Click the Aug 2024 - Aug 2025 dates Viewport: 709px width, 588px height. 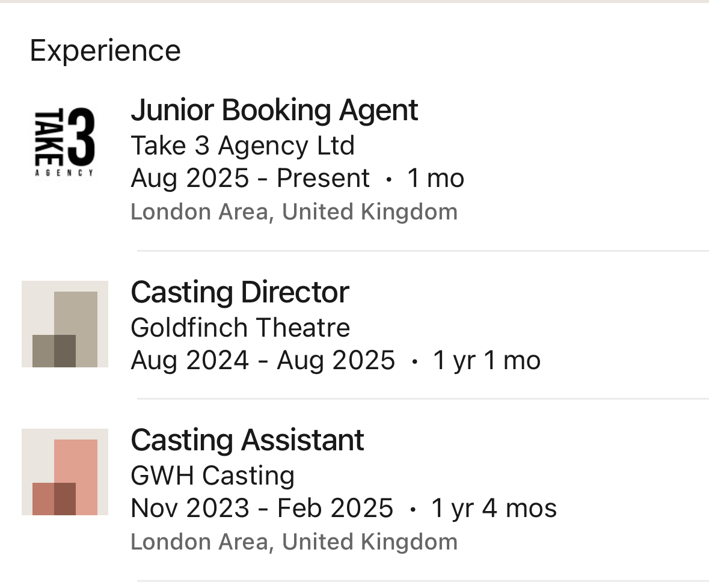[263, 360]
